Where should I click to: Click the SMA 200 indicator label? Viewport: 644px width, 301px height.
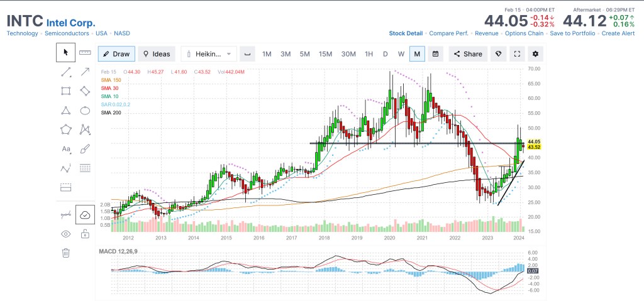[111, 112]
